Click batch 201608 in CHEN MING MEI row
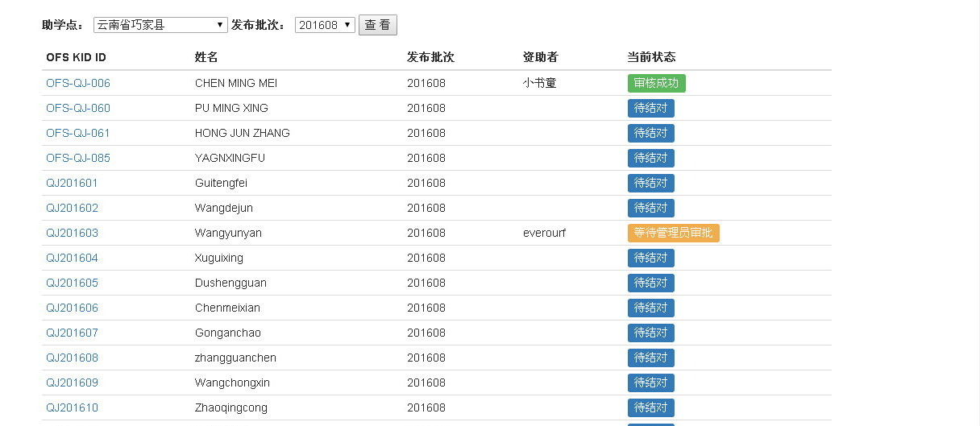This screenshot has height=426, width=980. pyautogui.click(x=426, y=83)
